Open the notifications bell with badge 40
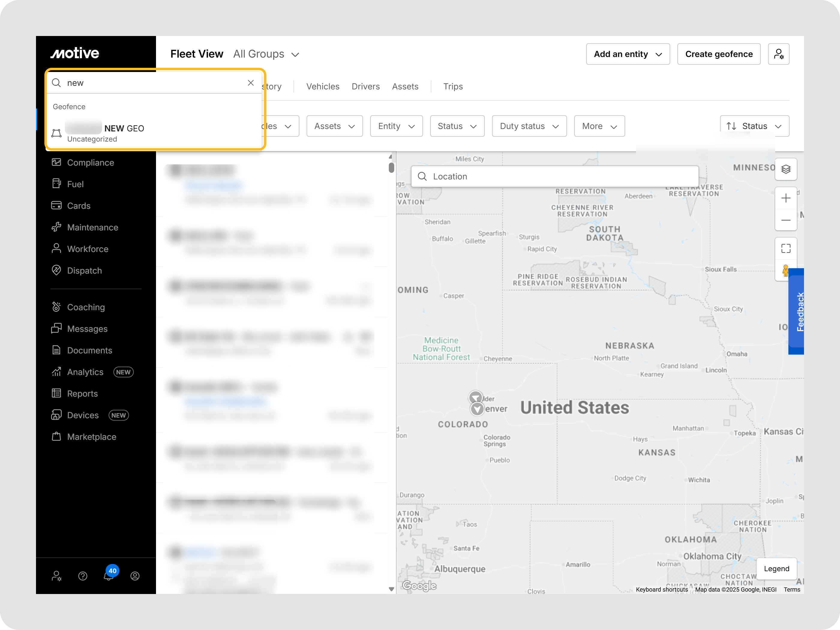 pos(109,575)
